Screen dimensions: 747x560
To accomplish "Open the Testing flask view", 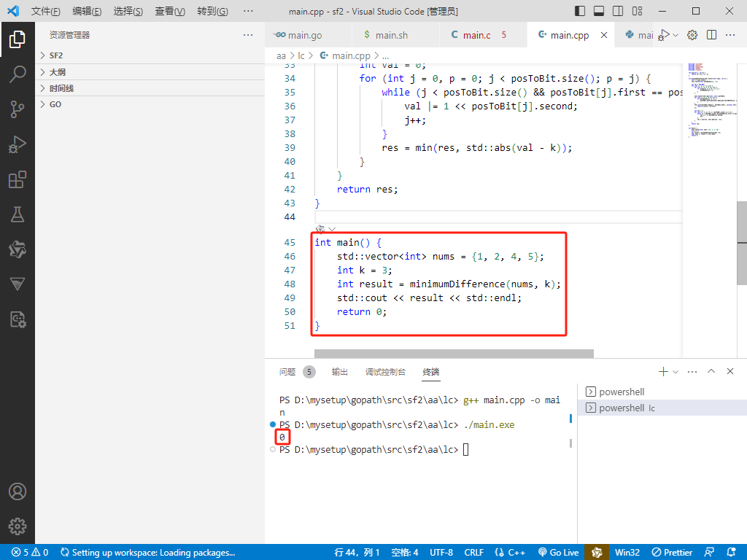I will click(x=18, y=214).
